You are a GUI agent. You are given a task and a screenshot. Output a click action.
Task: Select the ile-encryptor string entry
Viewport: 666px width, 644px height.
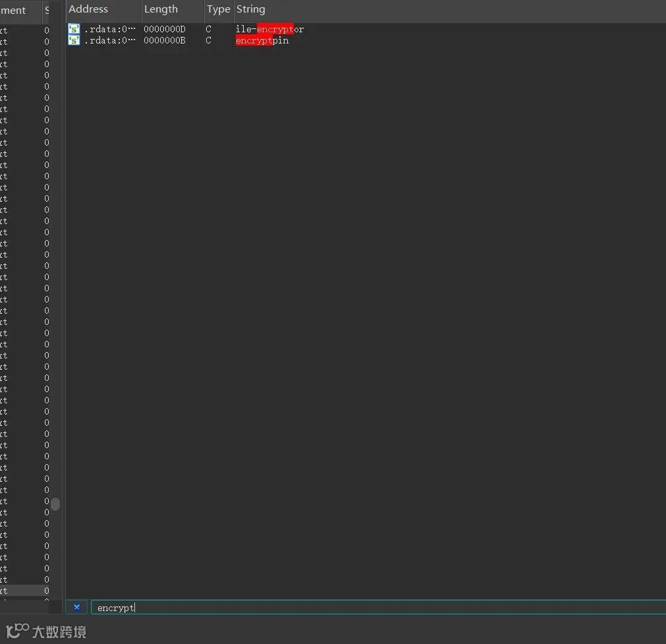[x=269, y=29]
